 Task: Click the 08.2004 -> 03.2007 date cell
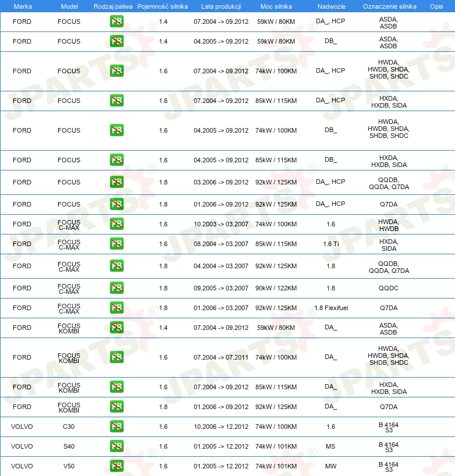(221, 244)
